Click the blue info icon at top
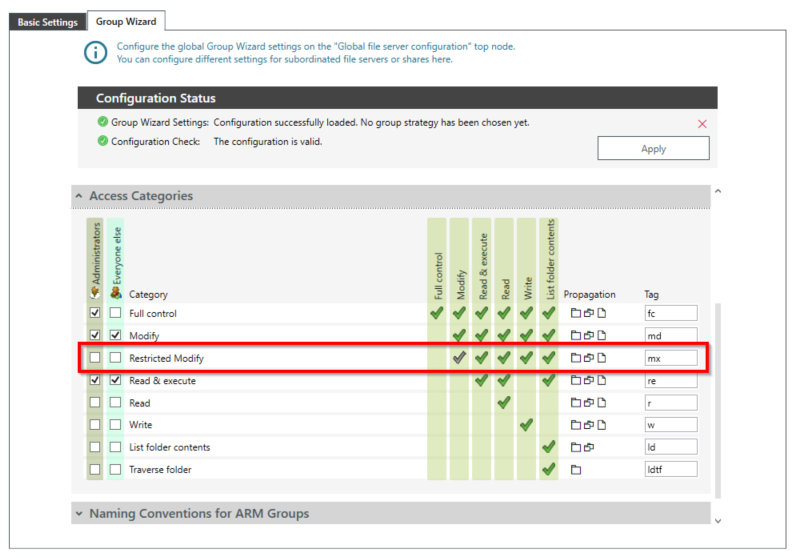 pyautogui.click(x=95, y=53)
